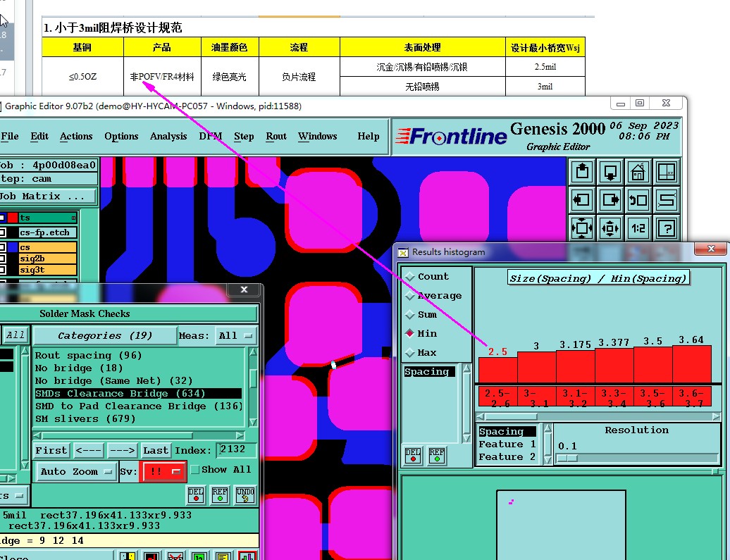Pan the view left using arrow icon
The height and width of the screenshot is (560, 730).
click(582, 200)
